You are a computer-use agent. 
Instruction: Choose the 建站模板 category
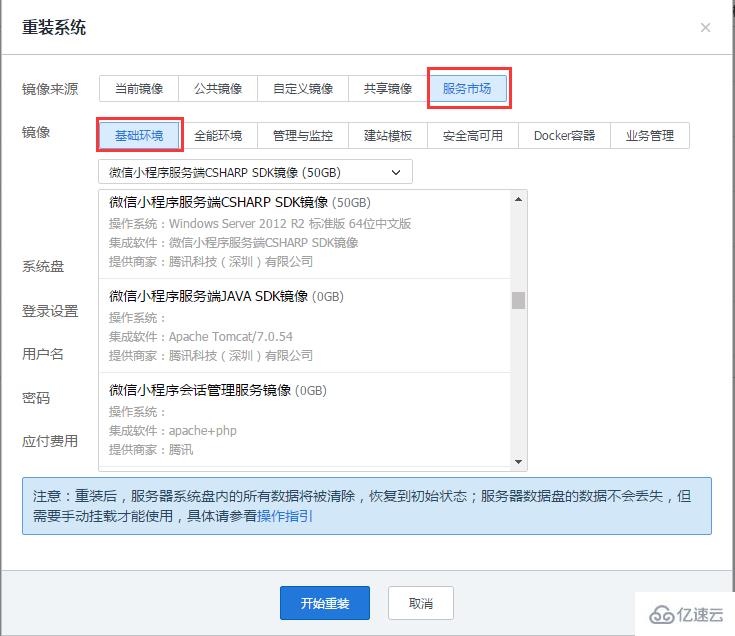point(388,135)
